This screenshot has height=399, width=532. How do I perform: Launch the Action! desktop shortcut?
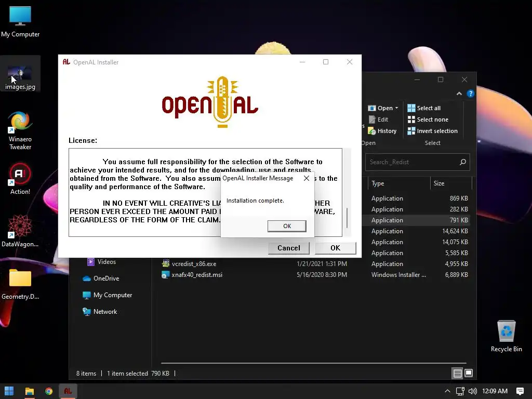(20, 179)
